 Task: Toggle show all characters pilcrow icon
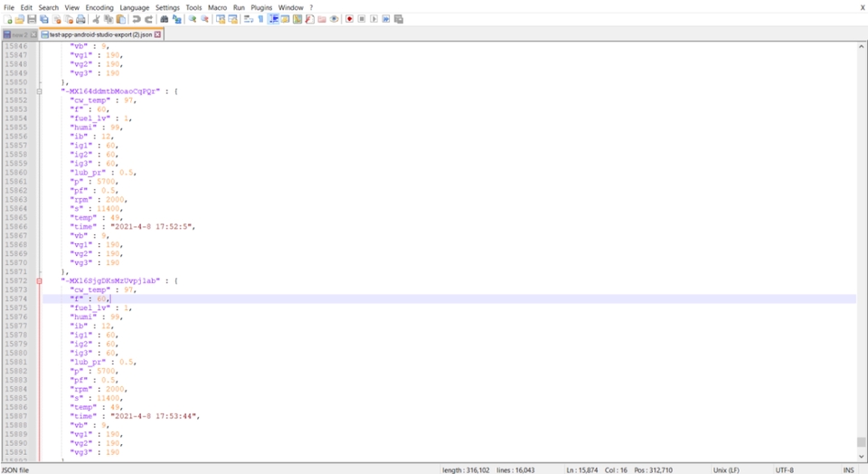click(260, 19)
